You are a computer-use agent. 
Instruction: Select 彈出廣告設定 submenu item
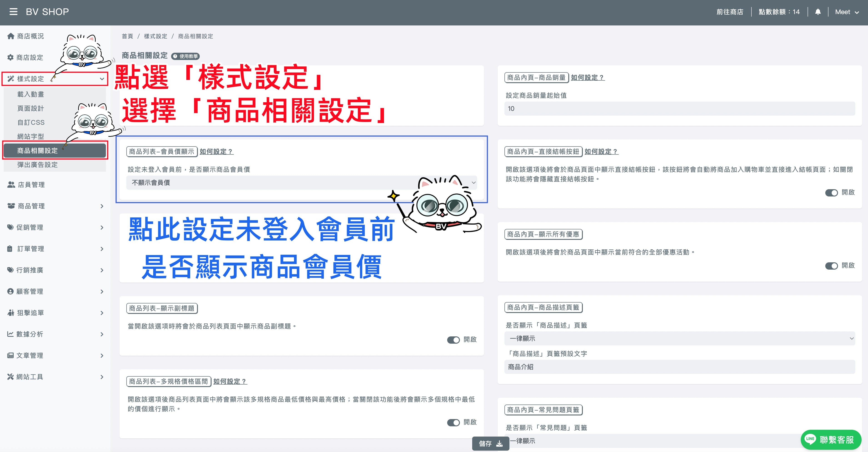[55, 165]
